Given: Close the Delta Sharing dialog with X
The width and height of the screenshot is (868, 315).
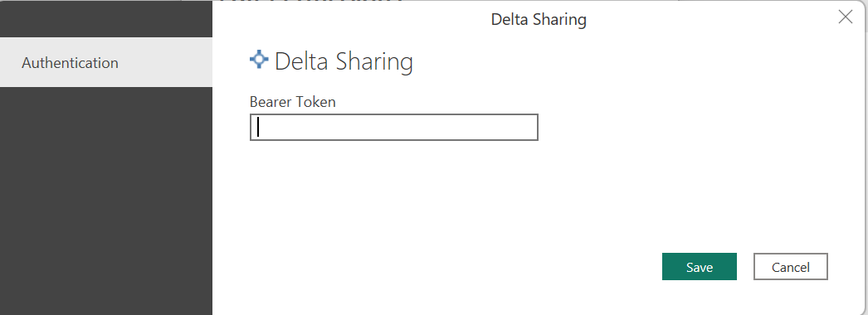Looking at the screenshot, I should click(846, 17).
